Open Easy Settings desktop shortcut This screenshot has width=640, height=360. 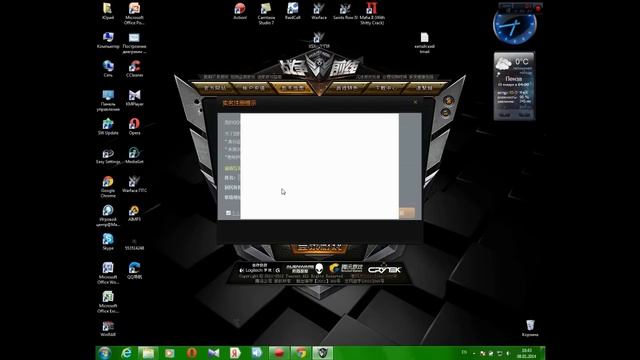(108, 156)
